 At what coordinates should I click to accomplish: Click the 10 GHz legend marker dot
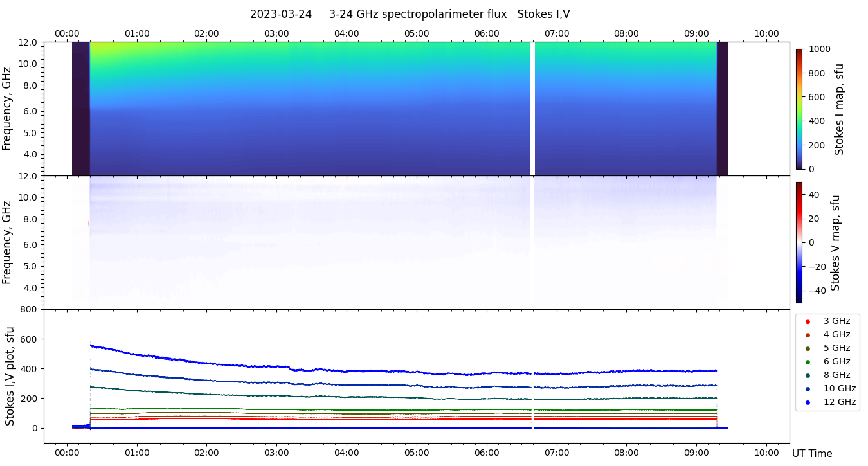click(x=808, y=389)
